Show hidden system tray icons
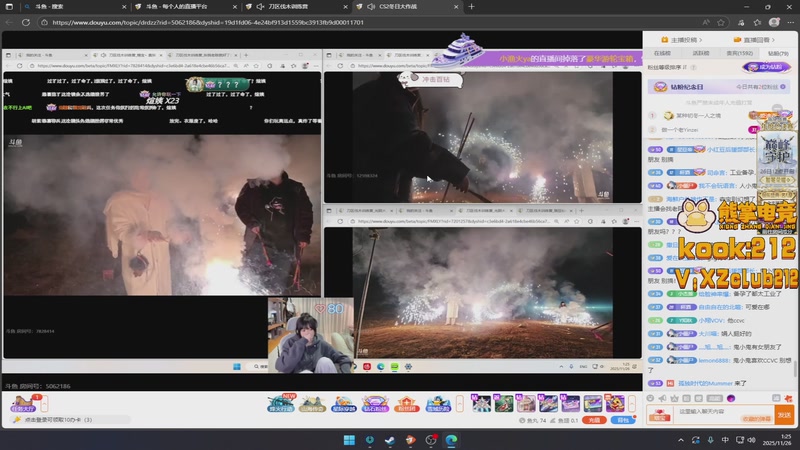This screenshot has height=450, width=800. [681, 440]
